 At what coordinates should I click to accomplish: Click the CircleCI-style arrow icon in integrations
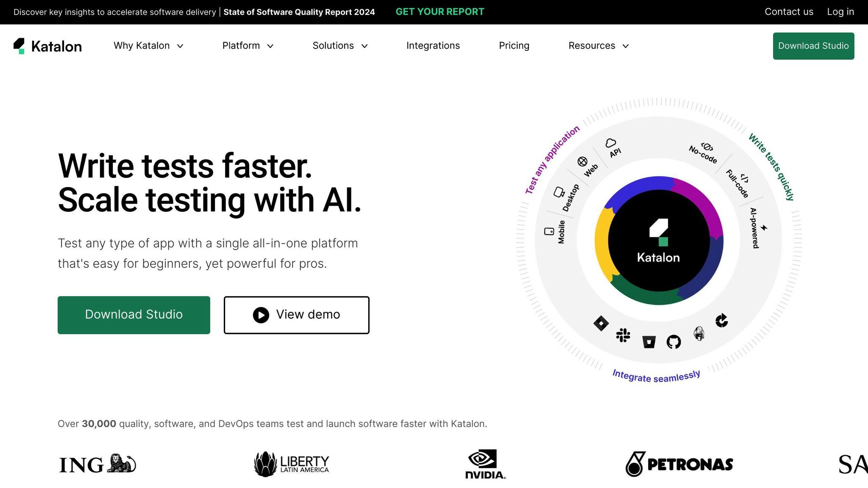[x=721, y=321]
